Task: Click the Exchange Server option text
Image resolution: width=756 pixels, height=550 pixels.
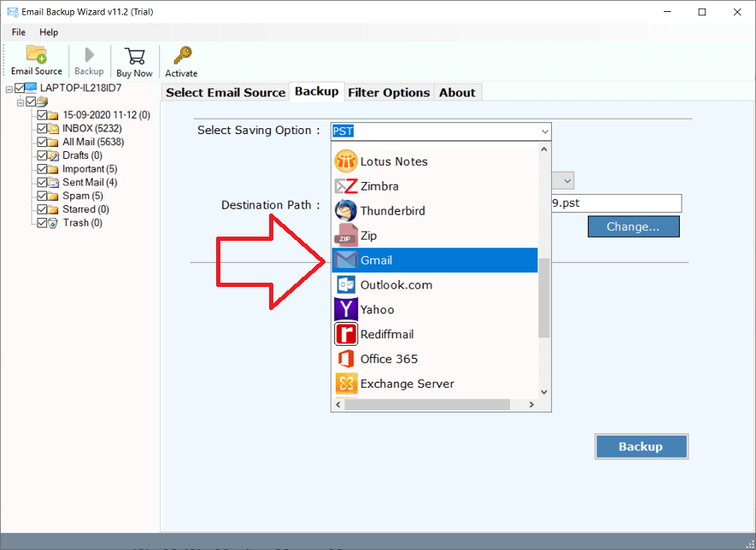Action: coord(407,383)
